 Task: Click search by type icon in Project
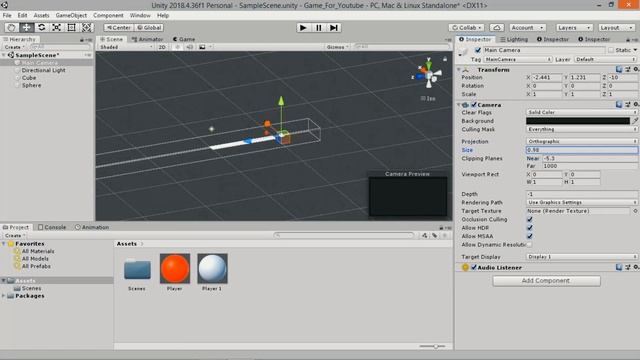click(x=425, y=236)
